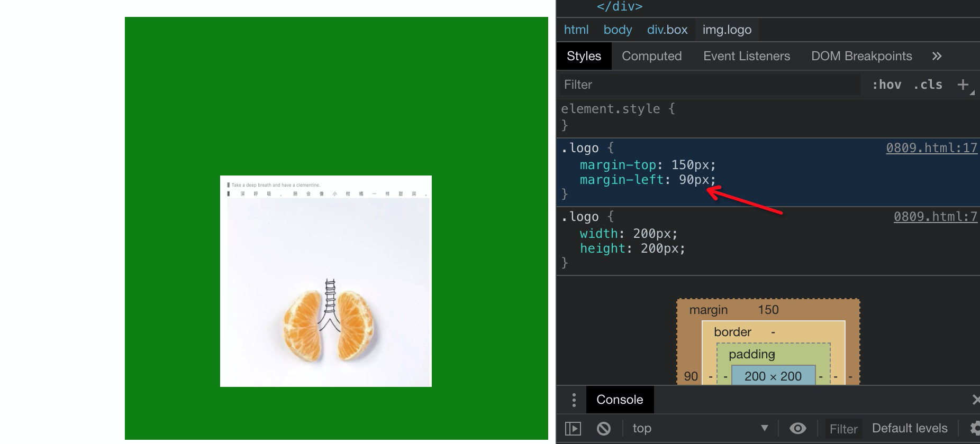Click the box model margin left value 90
Screen dimensions: 980x444
point(691,376)
